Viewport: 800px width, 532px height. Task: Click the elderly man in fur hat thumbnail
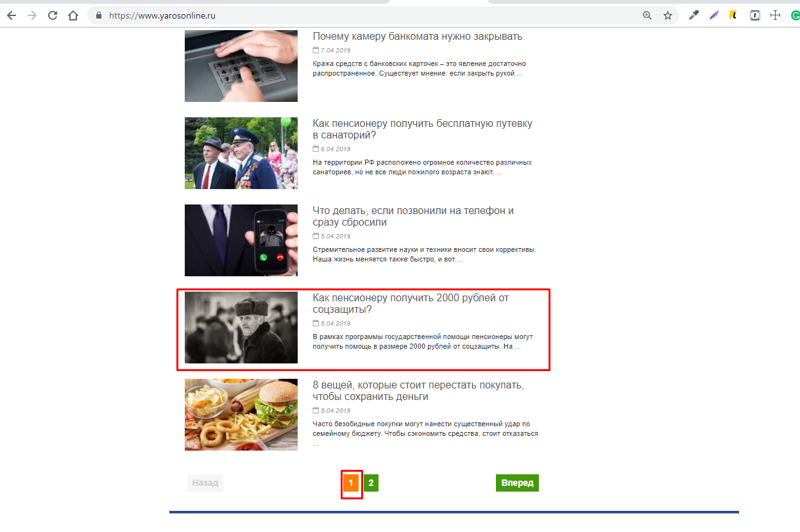click(x=241, y=328)
